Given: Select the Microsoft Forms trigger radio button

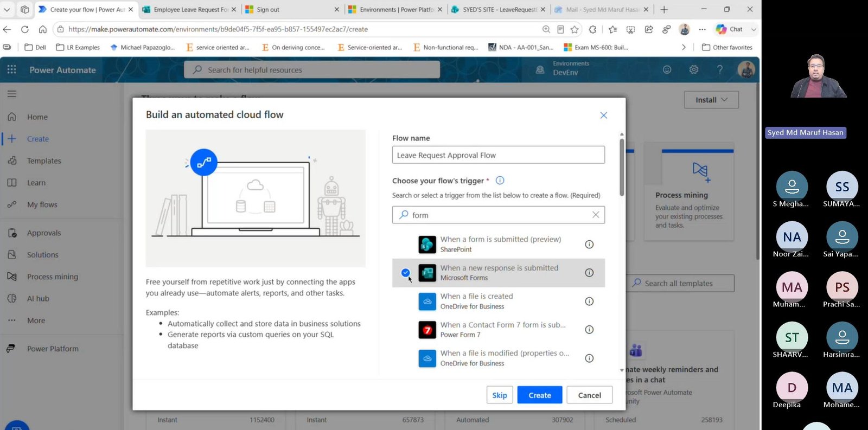Looking at the screenshot, I should 405,273.
